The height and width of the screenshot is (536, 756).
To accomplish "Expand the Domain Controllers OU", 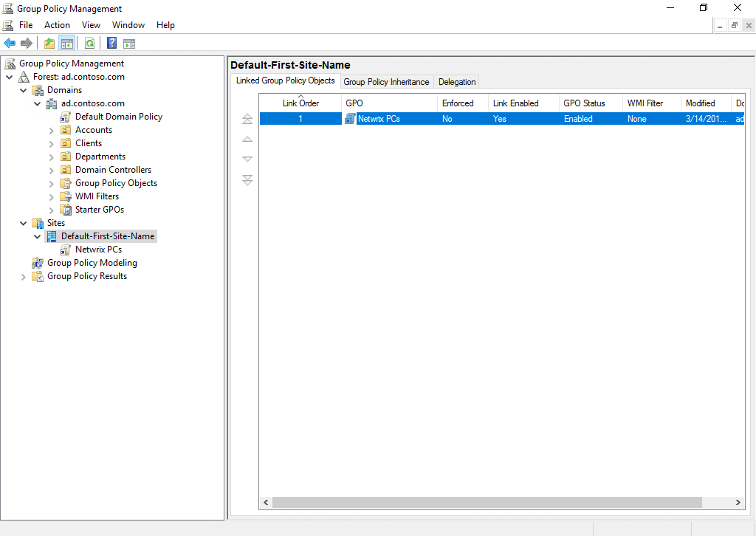I will 52,170.
